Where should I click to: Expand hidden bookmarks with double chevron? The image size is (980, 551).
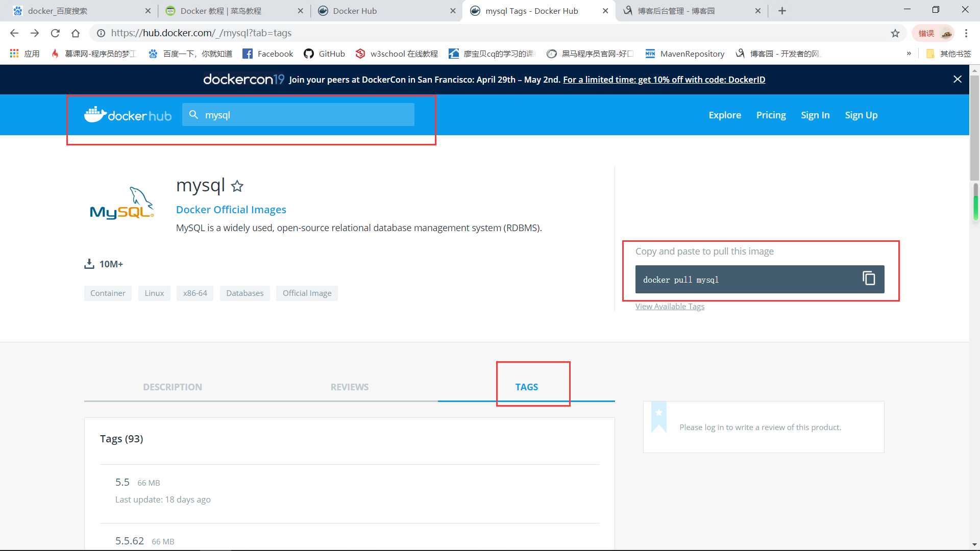pos(909,54)
